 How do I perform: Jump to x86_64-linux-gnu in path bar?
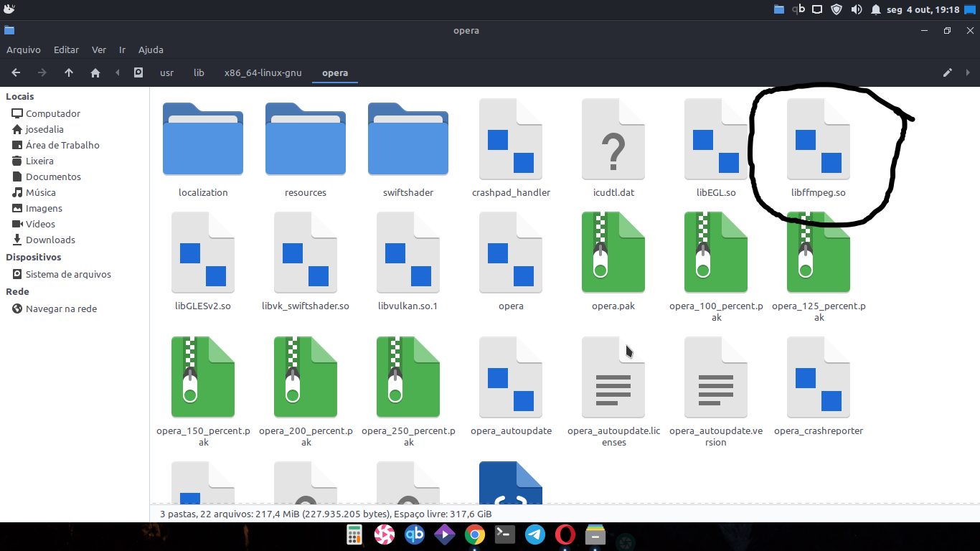click(263, 72)
